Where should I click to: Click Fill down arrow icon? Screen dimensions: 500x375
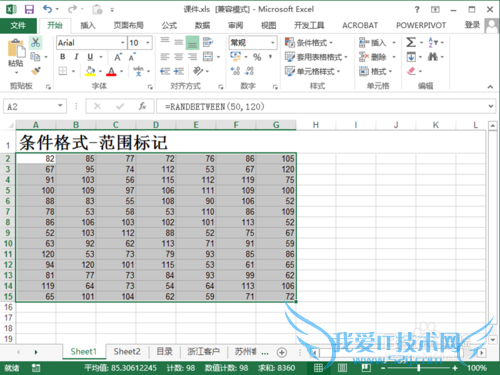point(411,57)
